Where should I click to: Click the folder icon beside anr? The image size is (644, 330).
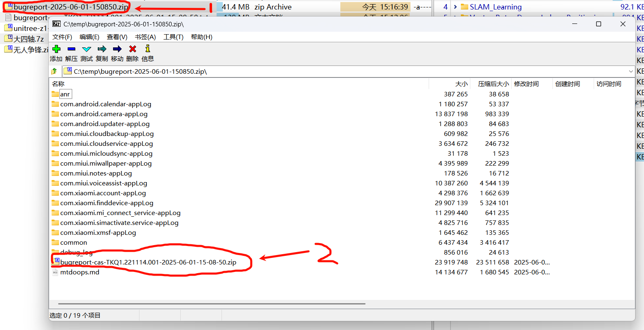pyautogui.click(x=55, y=94)
